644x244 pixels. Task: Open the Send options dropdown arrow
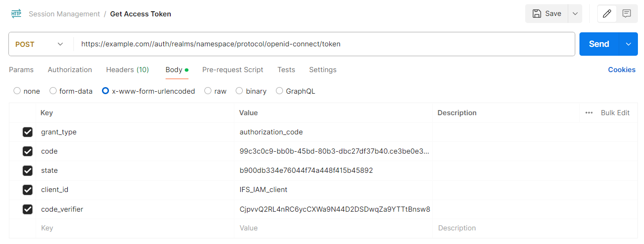click(628, 44)
